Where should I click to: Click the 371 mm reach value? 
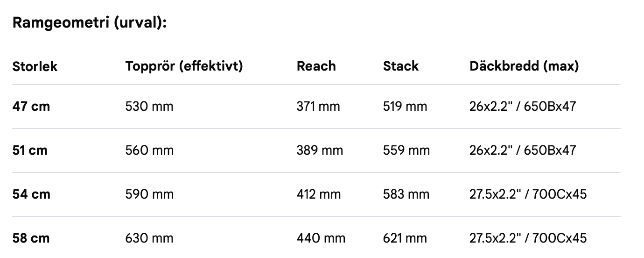[318, 107]
